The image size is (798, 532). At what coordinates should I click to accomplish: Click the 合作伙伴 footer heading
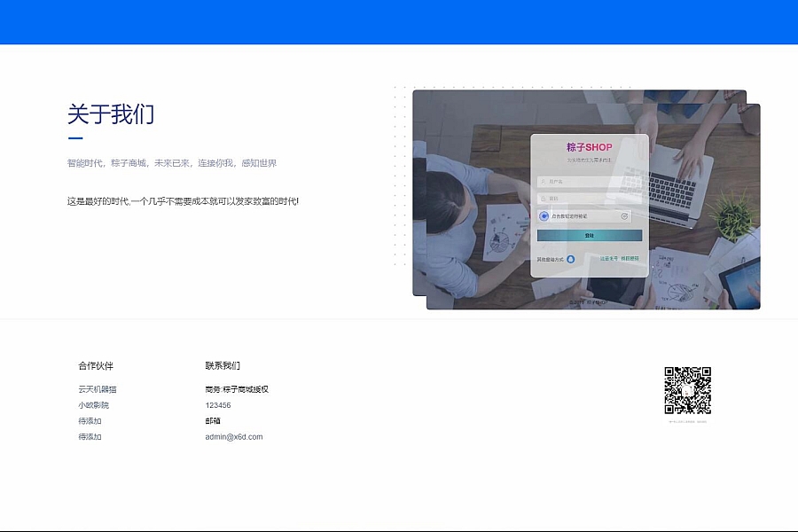coord(96,365)
